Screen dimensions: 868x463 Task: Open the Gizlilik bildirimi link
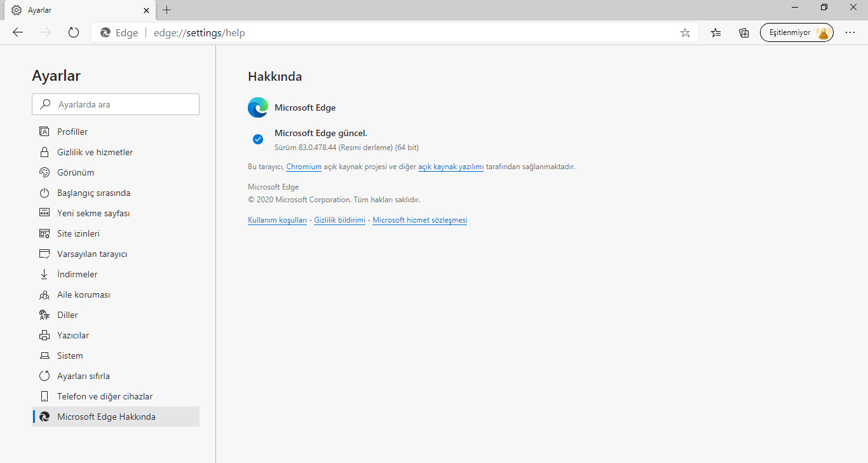click(340, 220)
